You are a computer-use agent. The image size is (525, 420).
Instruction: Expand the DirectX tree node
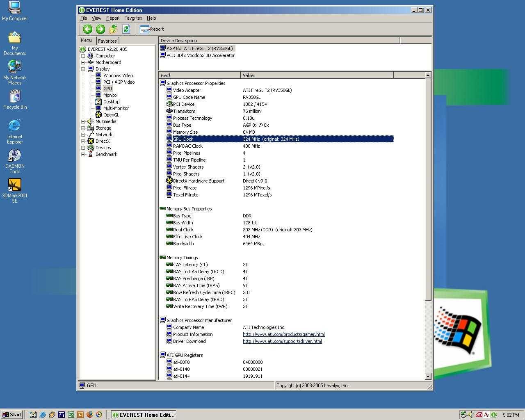coord(83,141)
